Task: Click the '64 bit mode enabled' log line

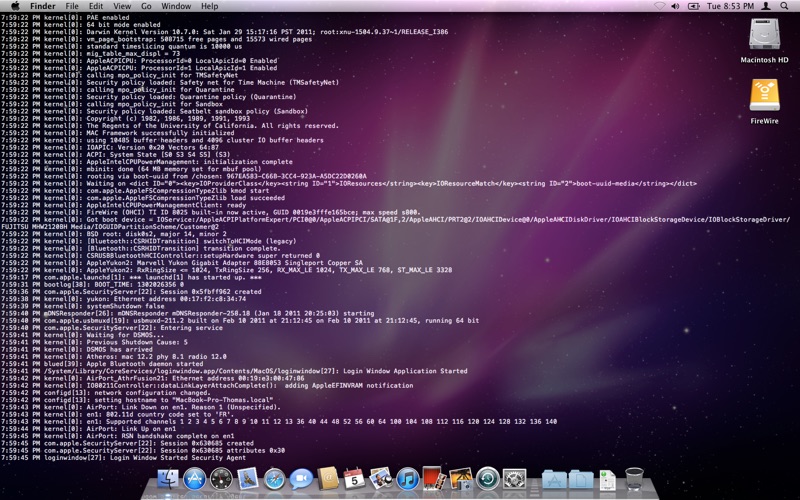Action: pyautogui.click(x=81, y=24)
